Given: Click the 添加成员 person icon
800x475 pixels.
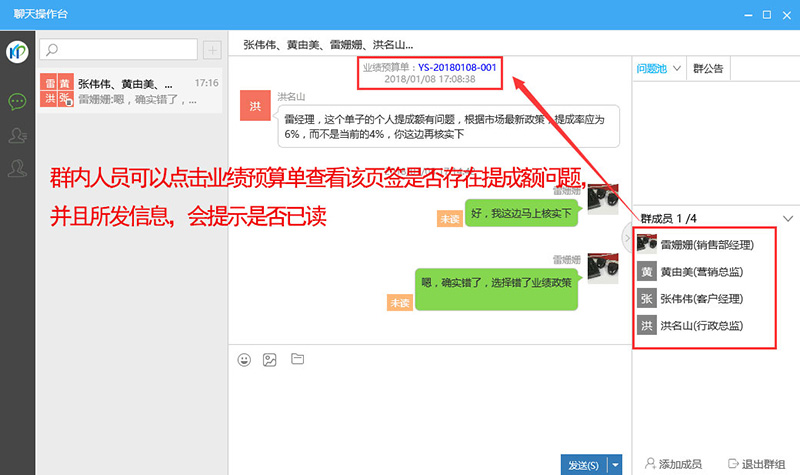Looking at the screenshot, I should 649,463.
